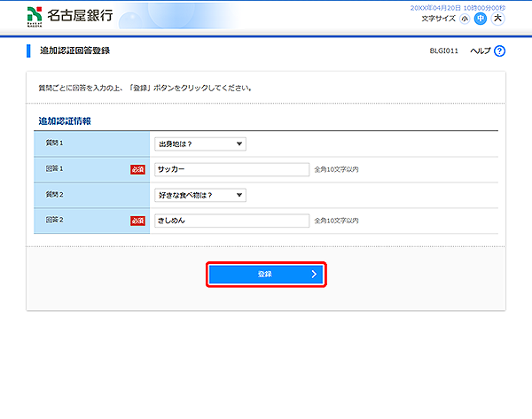Open the 質問2 dropdown showing 好きな食べ物は?
Viewport: 532px width, 419px height.
click(x=199, y=195)
